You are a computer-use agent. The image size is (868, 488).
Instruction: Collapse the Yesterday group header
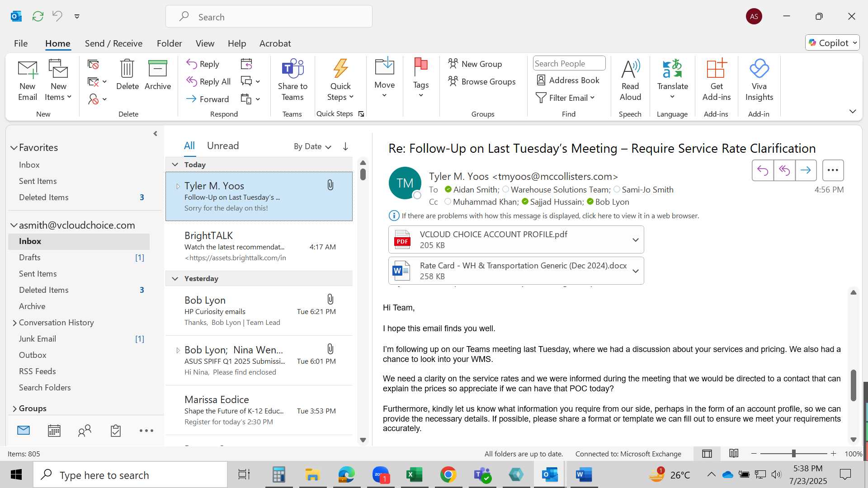point(175,278)
